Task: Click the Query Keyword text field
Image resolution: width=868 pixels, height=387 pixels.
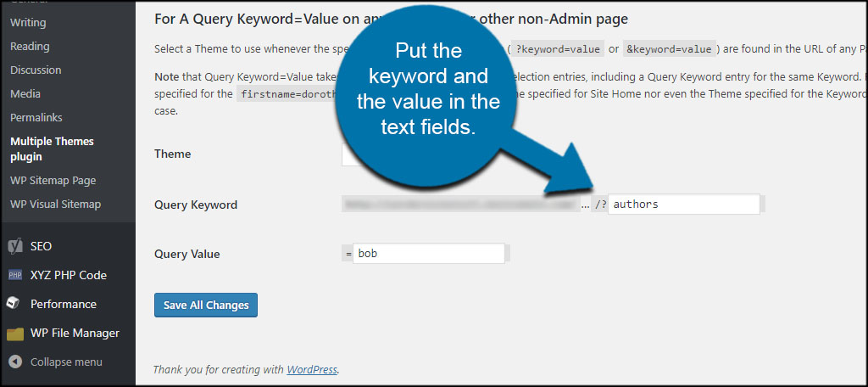Action: click(x=683, y=205)
